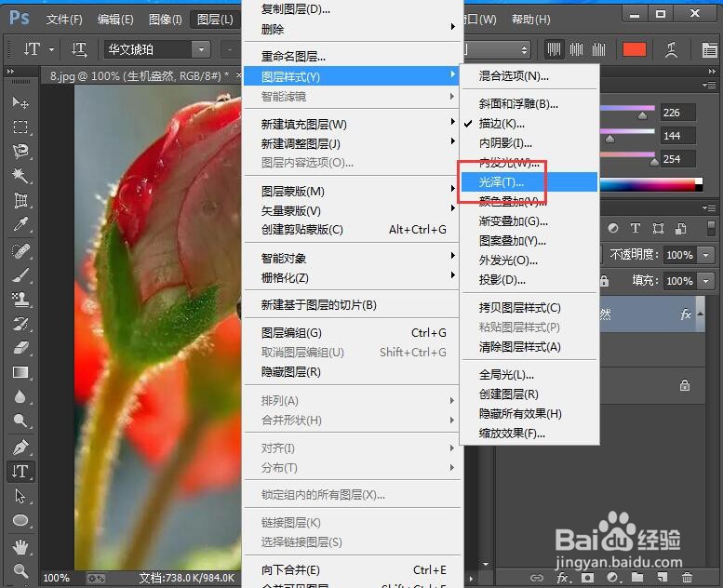Open the 帮助(H) menu
Image resolution: width=723 pixels, height=588 pixels.
531,20
